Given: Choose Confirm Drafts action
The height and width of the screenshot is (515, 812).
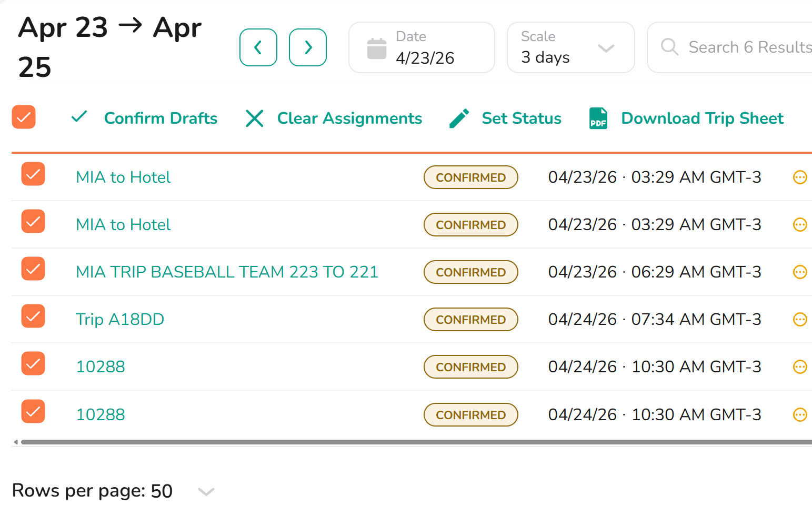Looking at the screenshot, I should pyautogui.click(x=144, y=118).
